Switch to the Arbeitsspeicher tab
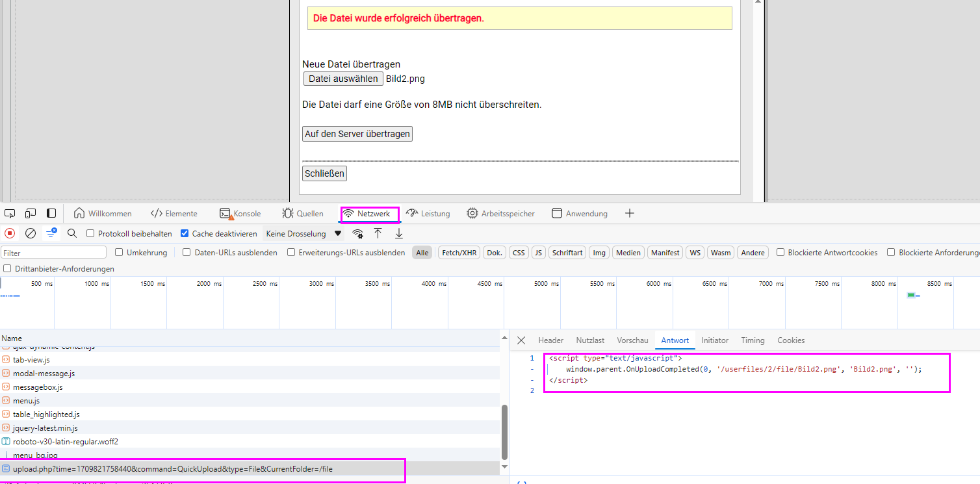The image size is (980, 484). click(501, 213)
